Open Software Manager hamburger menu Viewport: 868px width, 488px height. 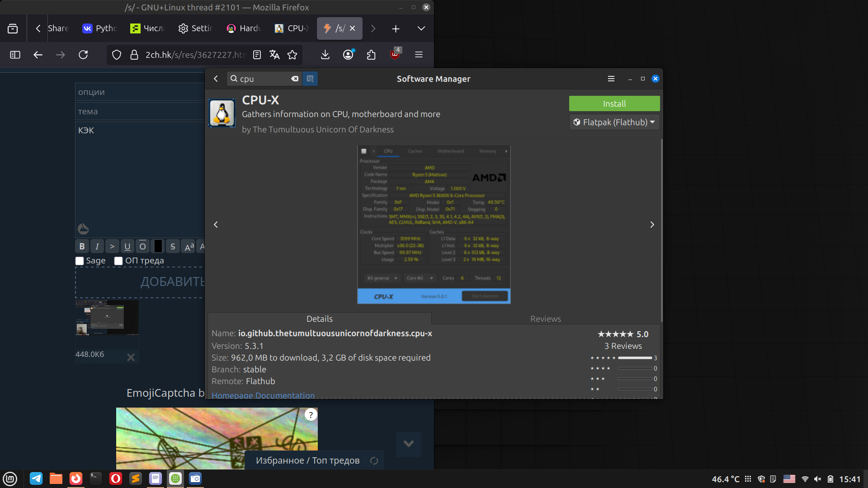click(x=611, y=79)
